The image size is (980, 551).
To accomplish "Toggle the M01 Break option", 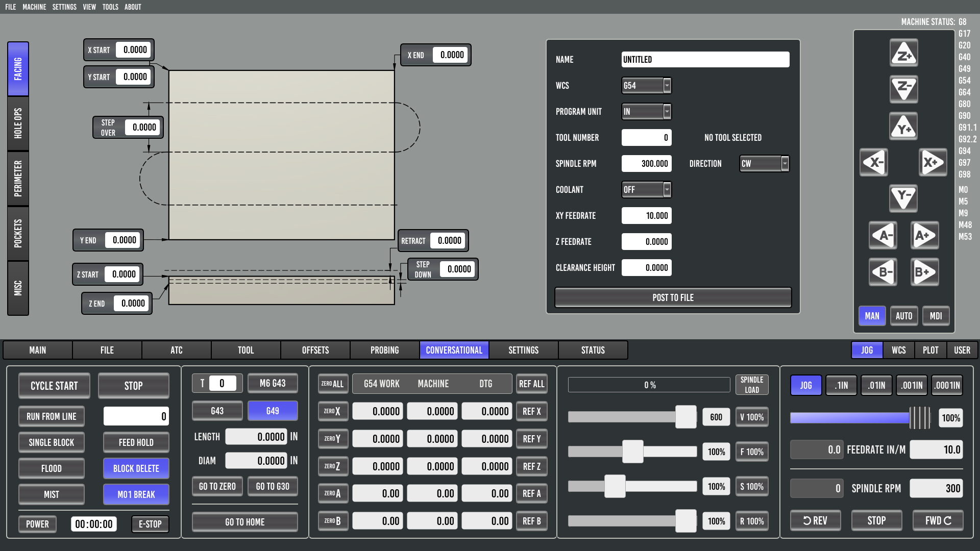I will click(136, 494).
